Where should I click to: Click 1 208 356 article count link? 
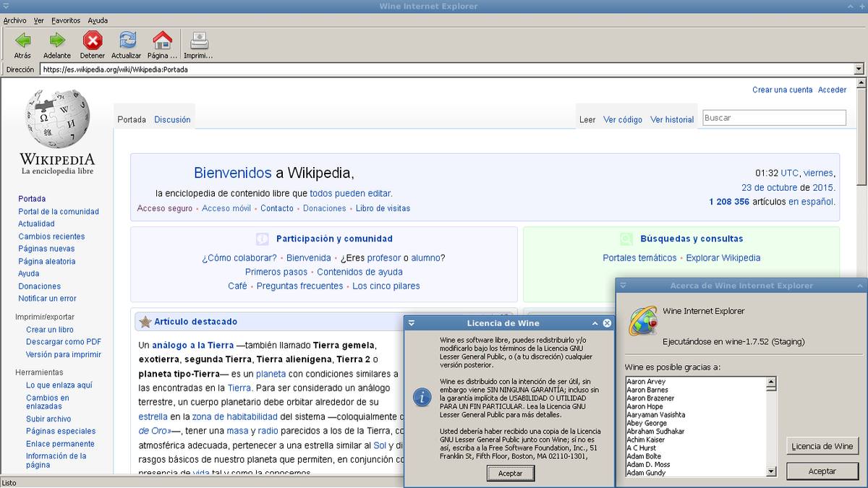click(729, 202)
